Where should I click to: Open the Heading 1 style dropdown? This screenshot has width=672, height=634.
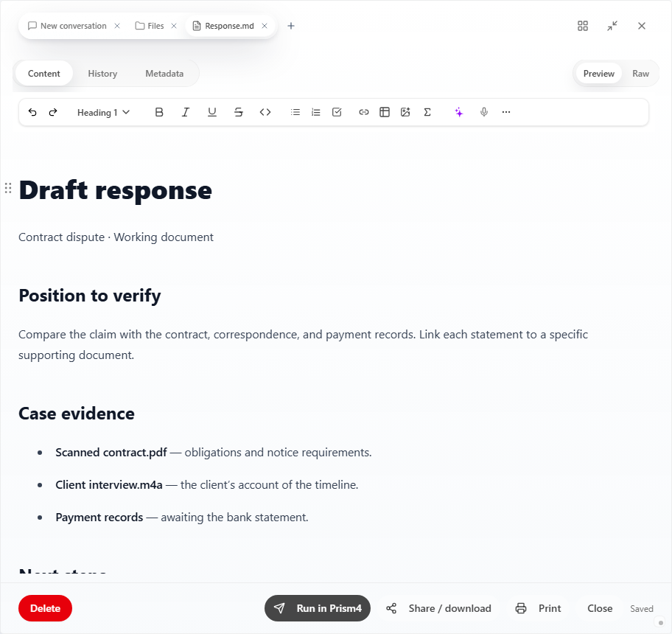tap(103, 112)
